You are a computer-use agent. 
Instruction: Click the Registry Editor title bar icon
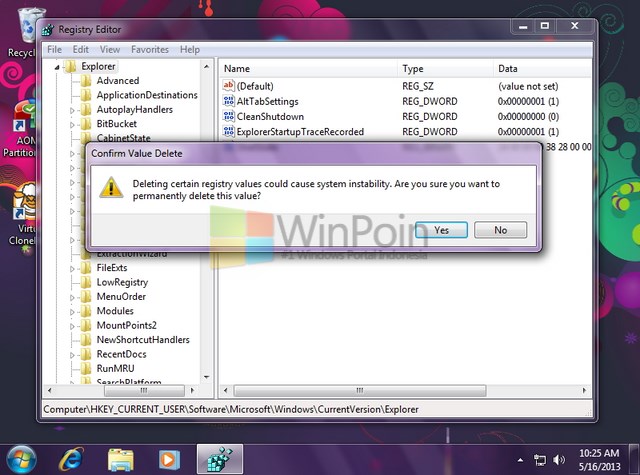coord(48,30)
